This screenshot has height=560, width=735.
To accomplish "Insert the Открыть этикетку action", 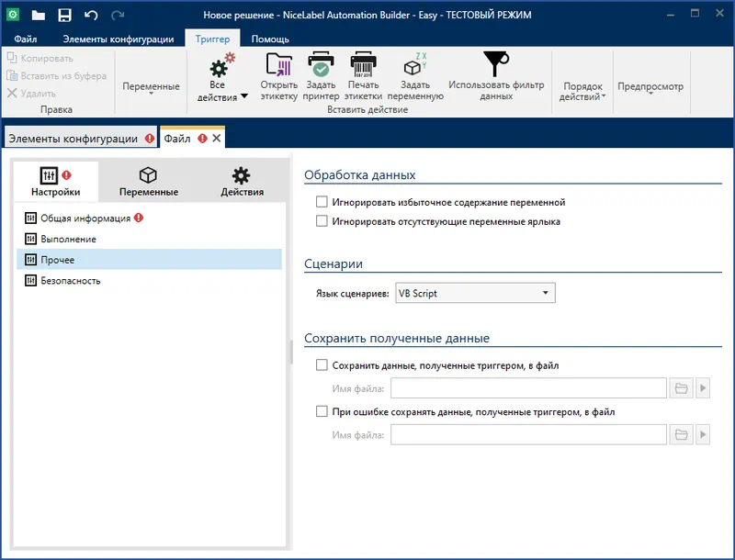I will pos(279,77).
